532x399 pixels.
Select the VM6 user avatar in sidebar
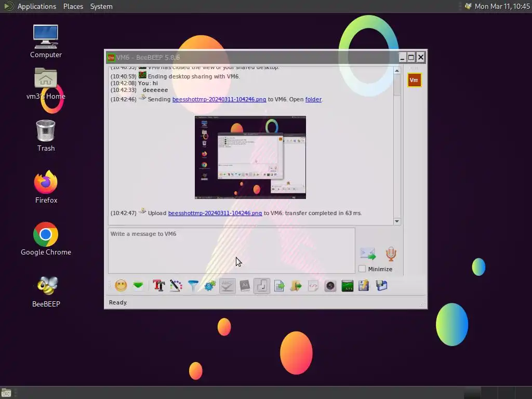click(x=414, y=80)
